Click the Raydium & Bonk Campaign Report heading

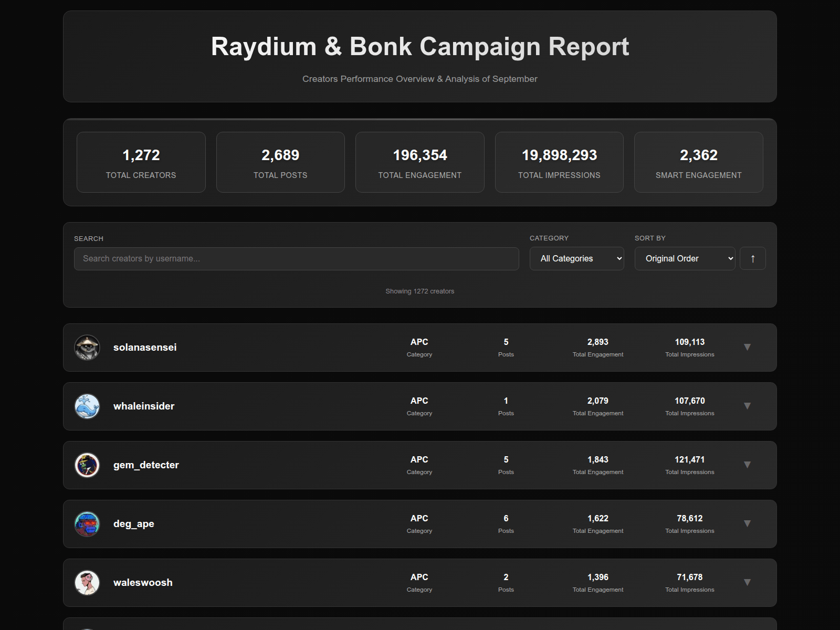(420, 46)
